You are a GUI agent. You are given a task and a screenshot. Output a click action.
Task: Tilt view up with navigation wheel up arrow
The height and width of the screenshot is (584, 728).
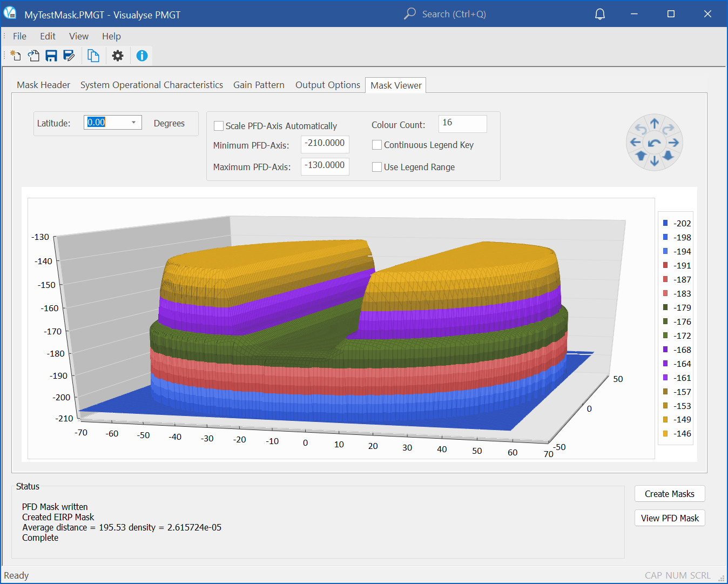pyautogui.click(x=655, y=124)
